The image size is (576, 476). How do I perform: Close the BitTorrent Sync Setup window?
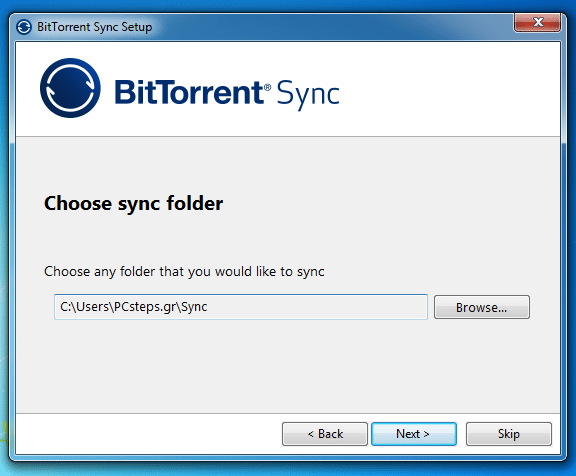[x=537, y=22]
